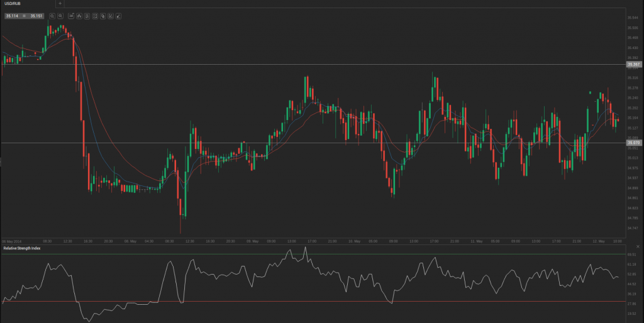
Task: Add a new chart tab with plus
Action: tap(60, 3)
